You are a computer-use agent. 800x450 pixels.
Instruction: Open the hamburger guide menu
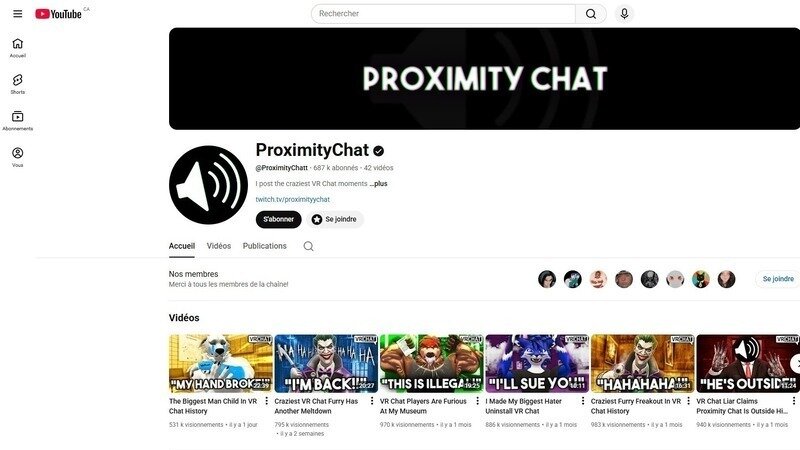click(17, 14)
